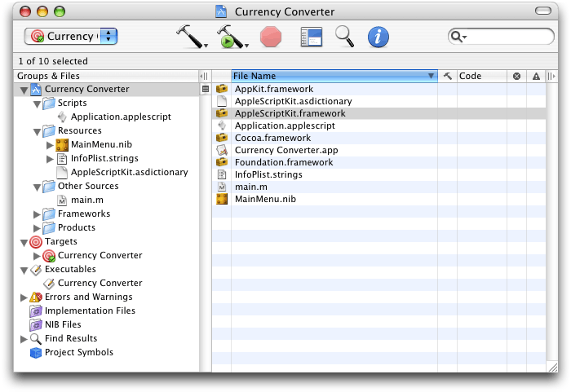Expand the Frameworks folder

pos(38,214)
